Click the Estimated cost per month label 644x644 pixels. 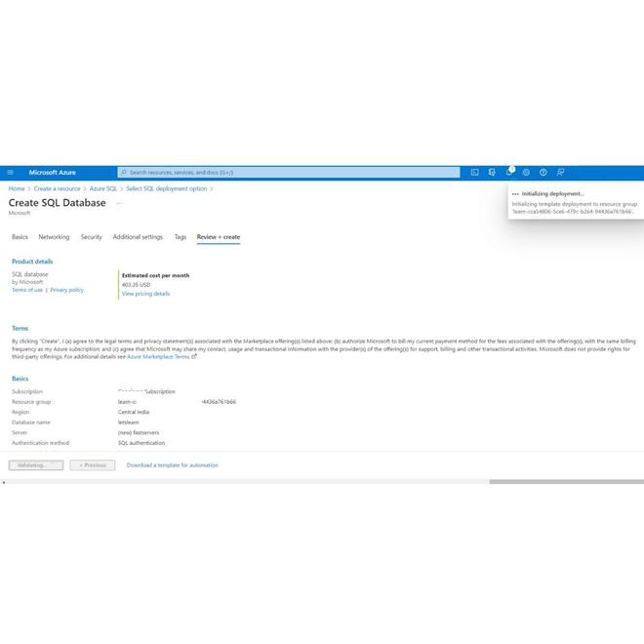156,275
